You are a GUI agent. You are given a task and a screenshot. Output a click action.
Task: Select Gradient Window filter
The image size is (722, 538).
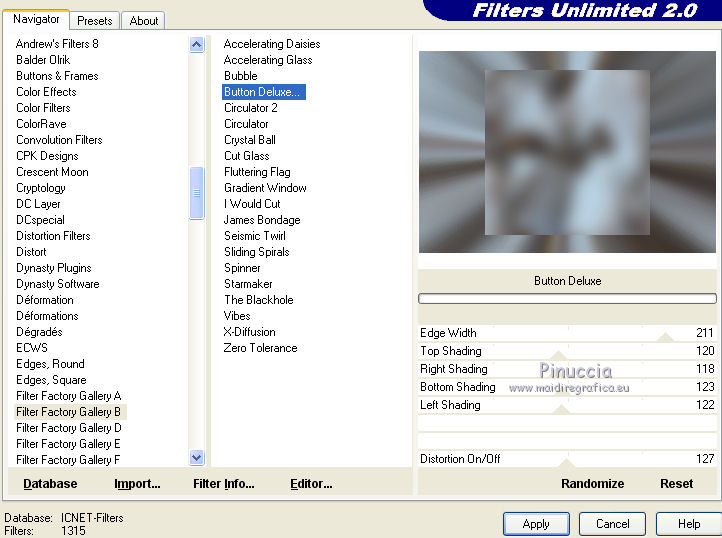click(265, 188)
